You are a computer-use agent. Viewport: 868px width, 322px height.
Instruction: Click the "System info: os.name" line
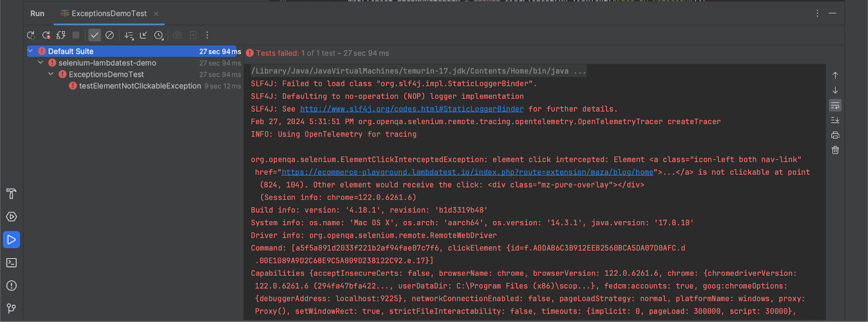472,223
